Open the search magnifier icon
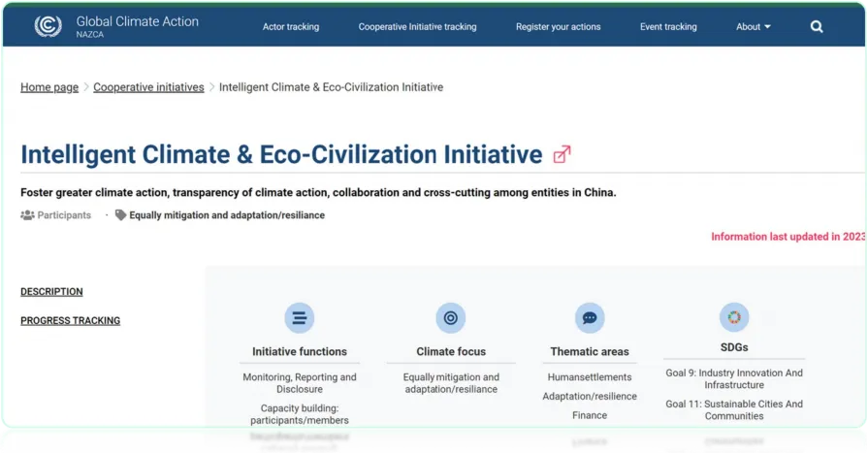 (x=817, y=27)
